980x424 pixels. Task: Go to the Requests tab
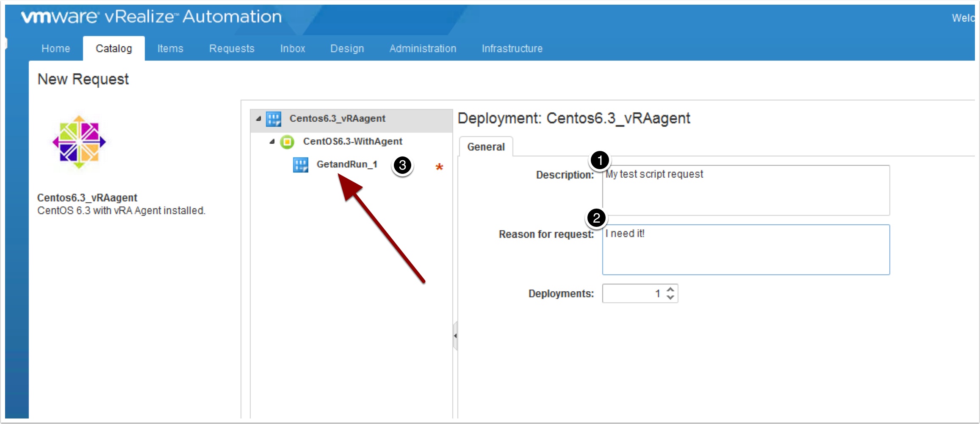pyautogui.click(x=232, y=49)
